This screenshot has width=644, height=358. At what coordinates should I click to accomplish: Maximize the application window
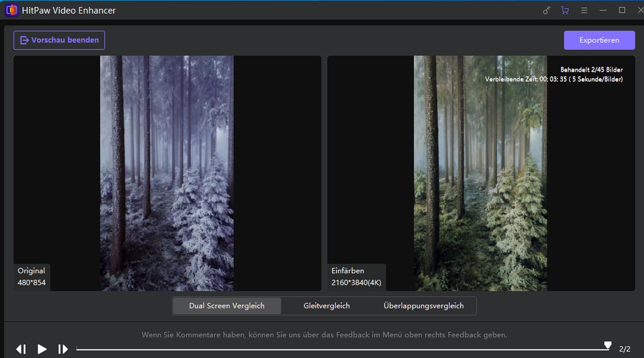click(622, 10)
